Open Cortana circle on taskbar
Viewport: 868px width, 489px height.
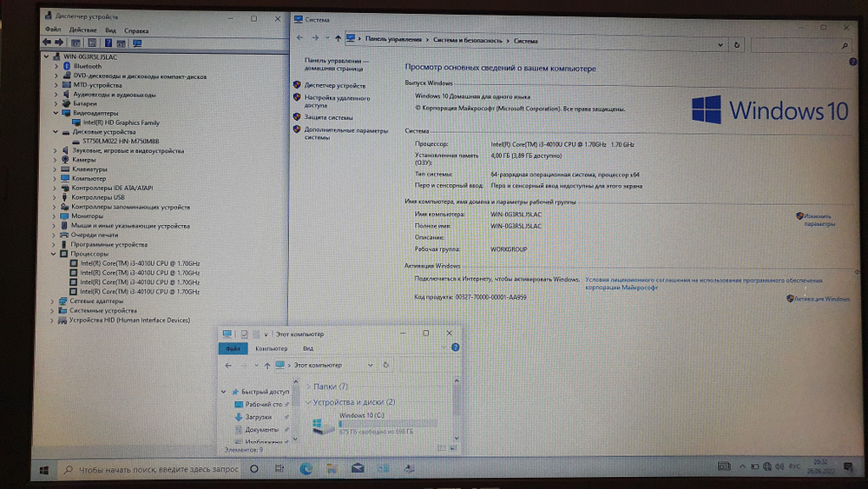coord(254,468)
